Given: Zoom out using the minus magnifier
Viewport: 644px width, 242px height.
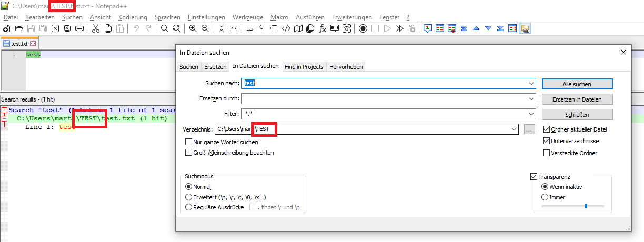Looking at the screenshot, I should [x=205, y=28].
